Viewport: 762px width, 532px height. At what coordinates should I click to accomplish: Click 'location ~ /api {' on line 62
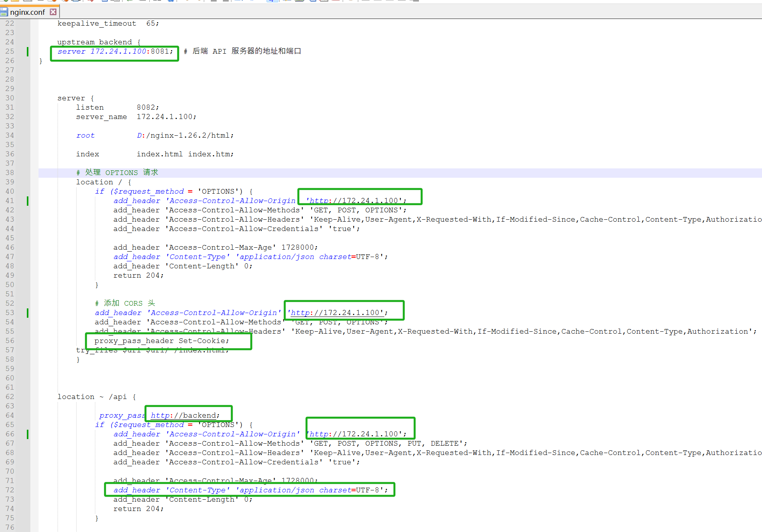click(96, 397)
